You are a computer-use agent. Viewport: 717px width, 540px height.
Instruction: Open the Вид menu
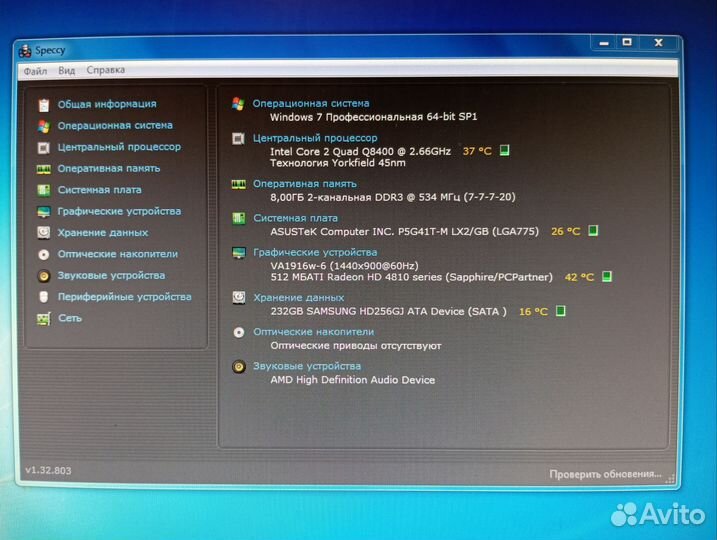(66, 70)
